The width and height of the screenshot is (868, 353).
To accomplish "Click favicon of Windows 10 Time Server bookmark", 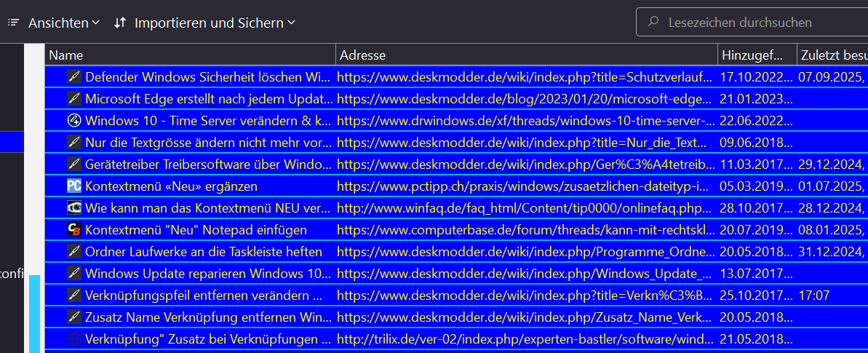I will pyautogui.click(x=74, y=120).
